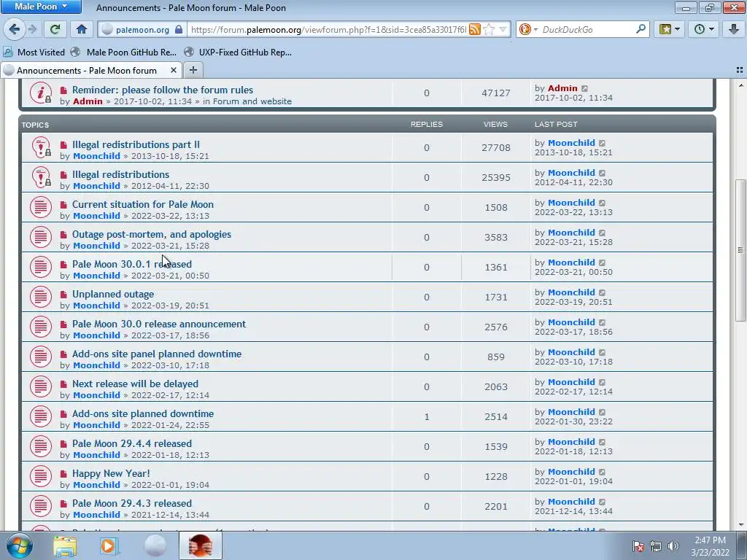Click the vertical scrollbar thumb

tap(740, 250)
